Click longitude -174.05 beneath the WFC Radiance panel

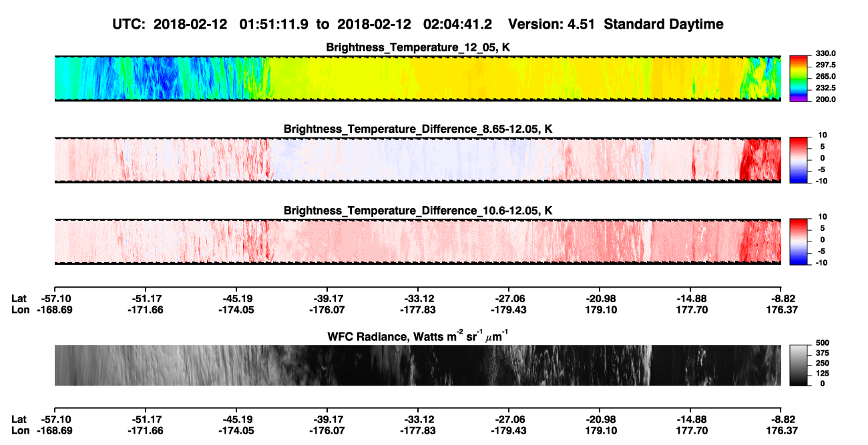point(236,430)
